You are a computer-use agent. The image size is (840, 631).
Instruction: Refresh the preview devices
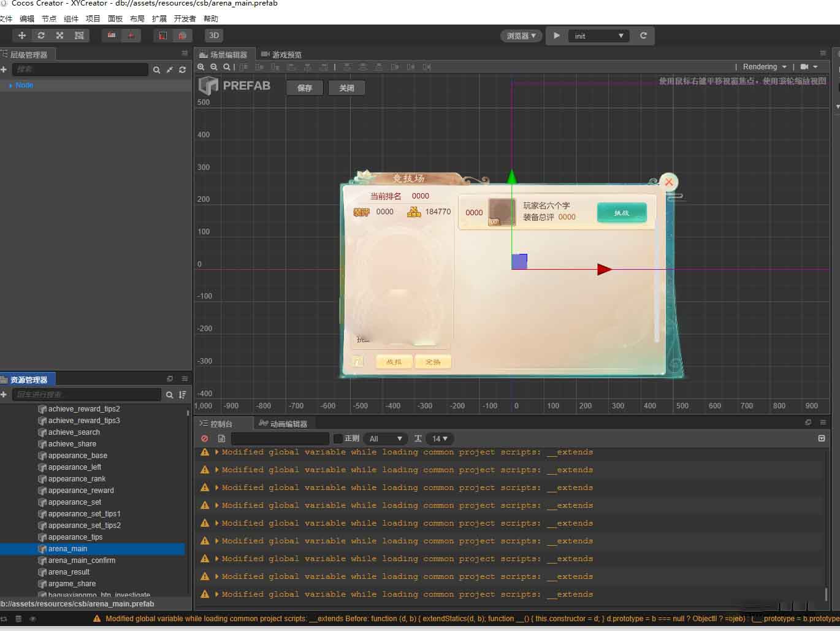click(x=643, y=36)
